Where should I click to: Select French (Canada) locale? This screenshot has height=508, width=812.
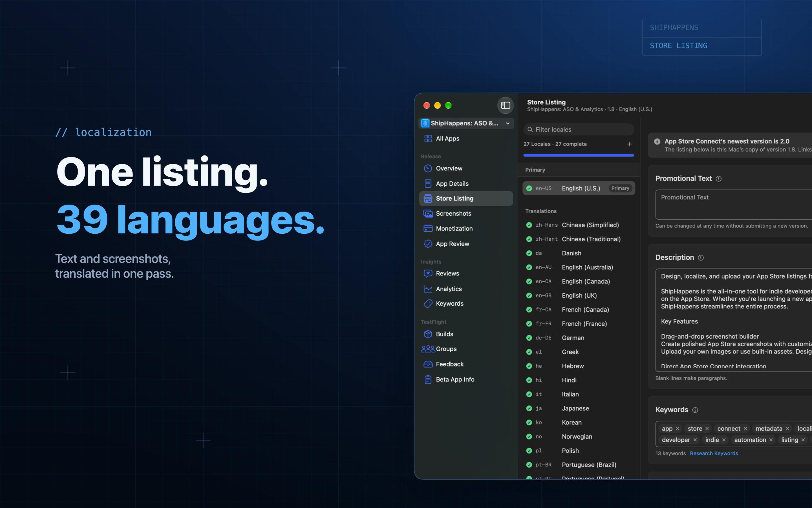point(579,310)
